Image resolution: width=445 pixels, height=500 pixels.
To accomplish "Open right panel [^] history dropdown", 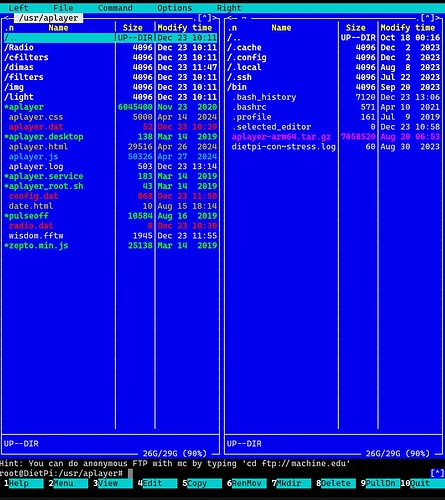I will click(428, 18).
